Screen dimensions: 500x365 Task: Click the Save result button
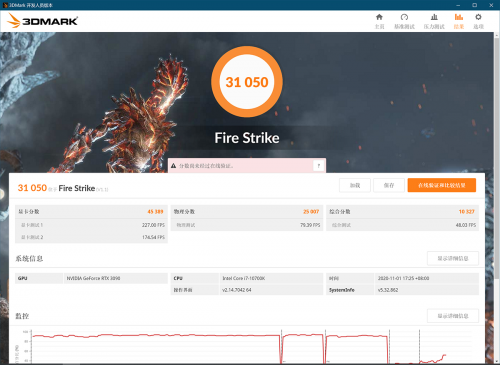click(389, 185)
